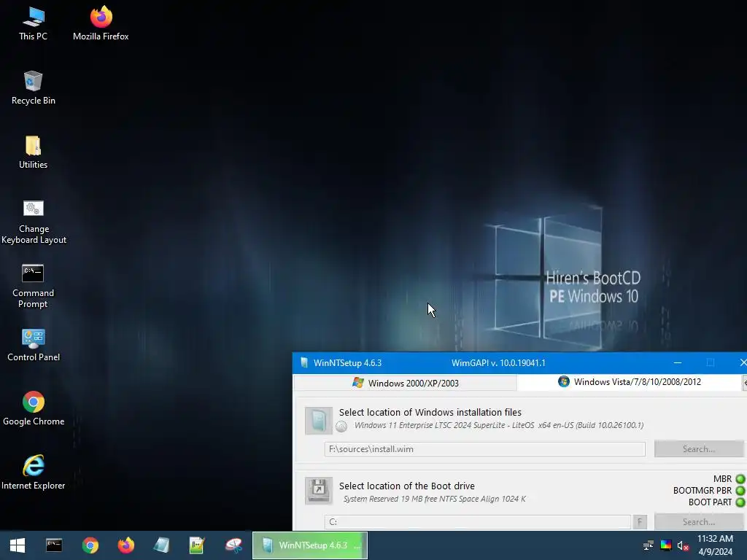
Task: Click the small disc icon beside Windows 11 Enterprise
Action: (x=341, y=426)
